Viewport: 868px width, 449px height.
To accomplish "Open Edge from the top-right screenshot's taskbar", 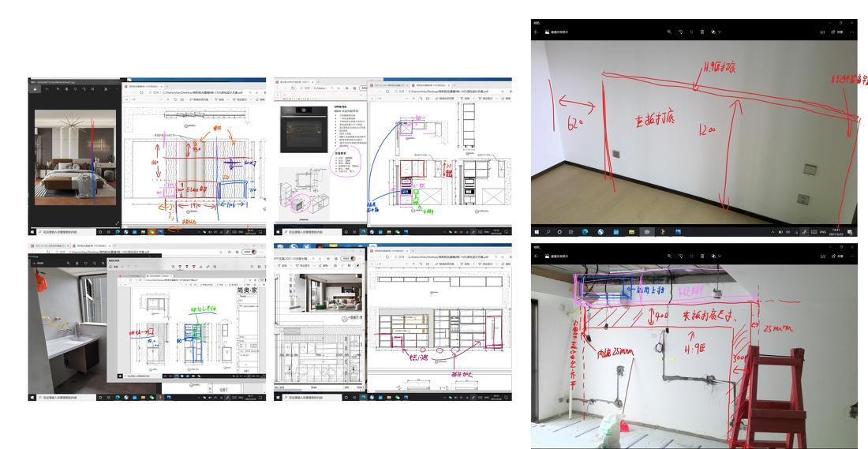I will pyautogui.click(x=585, y=232).
